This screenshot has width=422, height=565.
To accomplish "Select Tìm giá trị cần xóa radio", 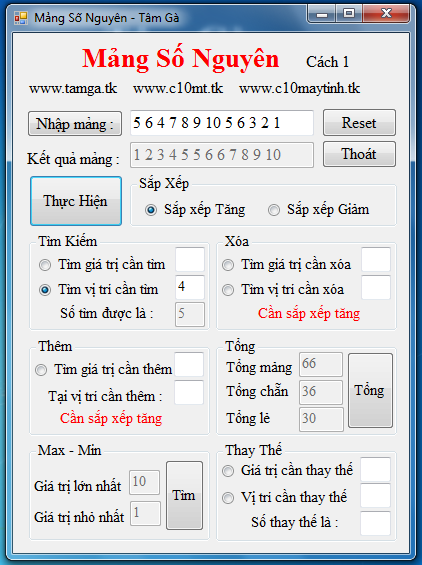I will click(x=286, y=265).
